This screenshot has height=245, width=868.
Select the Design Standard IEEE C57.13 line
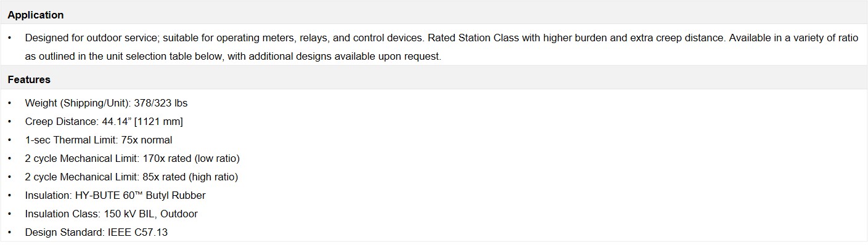96,232
